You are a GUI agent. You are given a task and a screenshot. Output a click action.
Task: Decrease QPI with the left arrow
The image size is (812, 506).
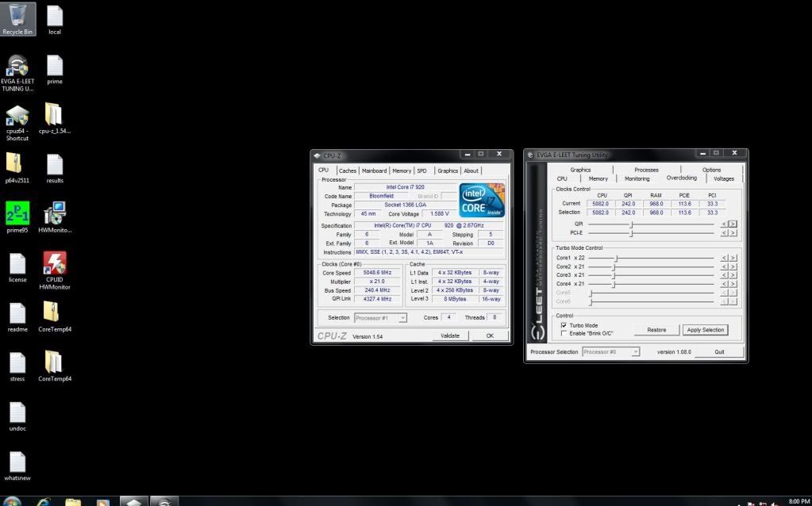tap(725, 224)
